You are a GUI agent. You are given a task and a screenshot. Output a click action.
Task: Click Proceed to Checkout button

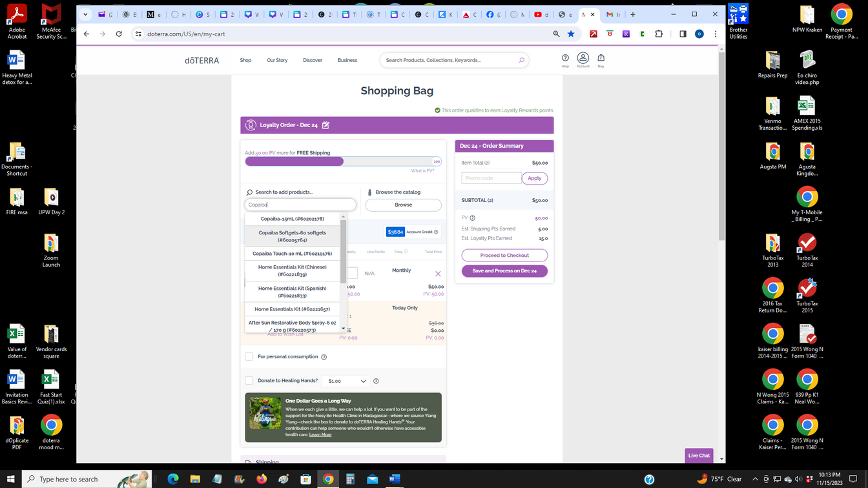(504, 255)
